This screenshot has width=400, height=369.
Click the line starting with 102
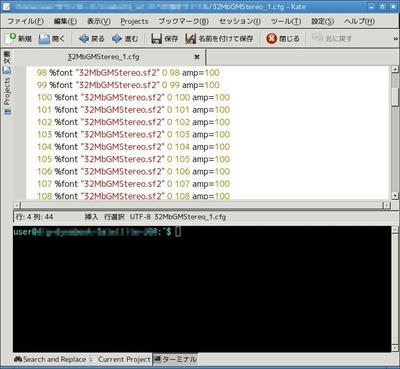coord(133,122)
